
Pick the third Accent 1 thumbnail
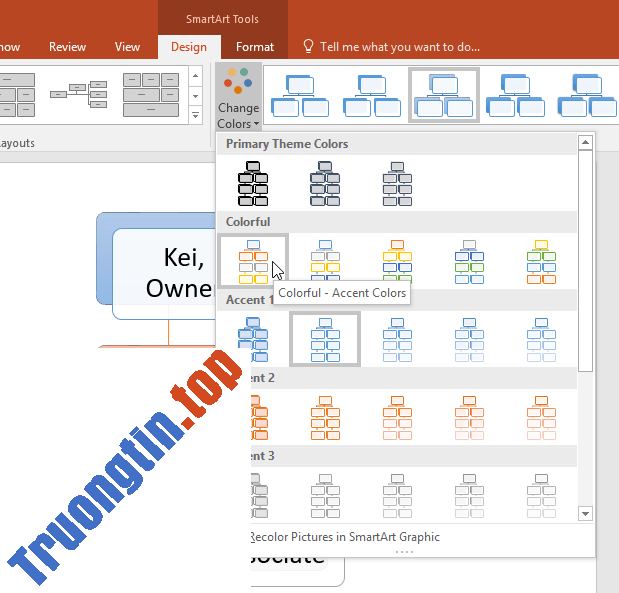[x=397, y=339]
